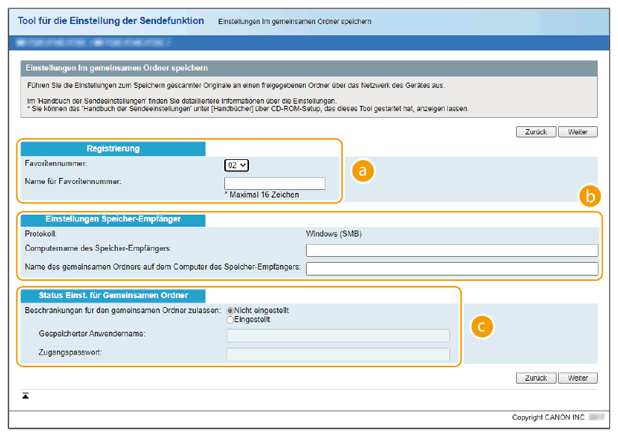
Task: Focus the 'Name für Favoritennummer' text field
Action: pos(275,183)
